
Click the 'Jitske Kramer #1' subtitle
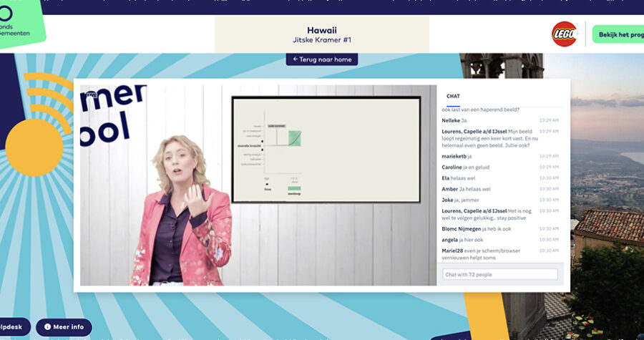pos(321,40)
